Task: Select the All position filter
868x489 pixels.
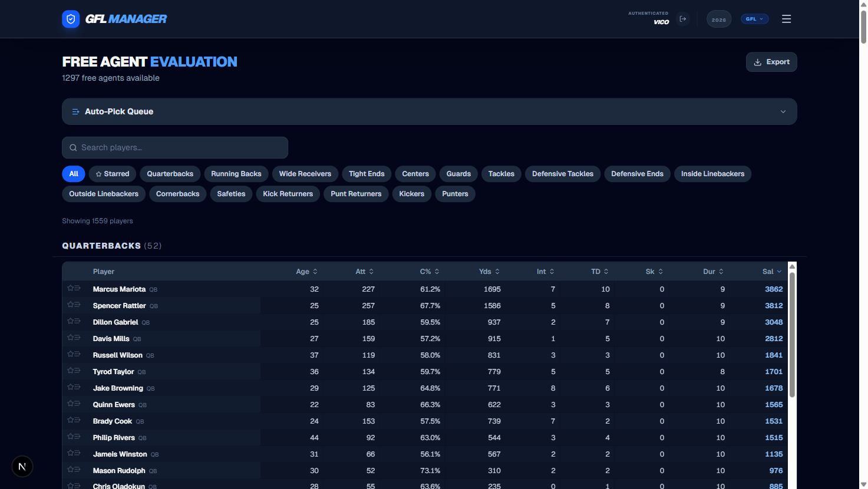Action: (74, 174)
